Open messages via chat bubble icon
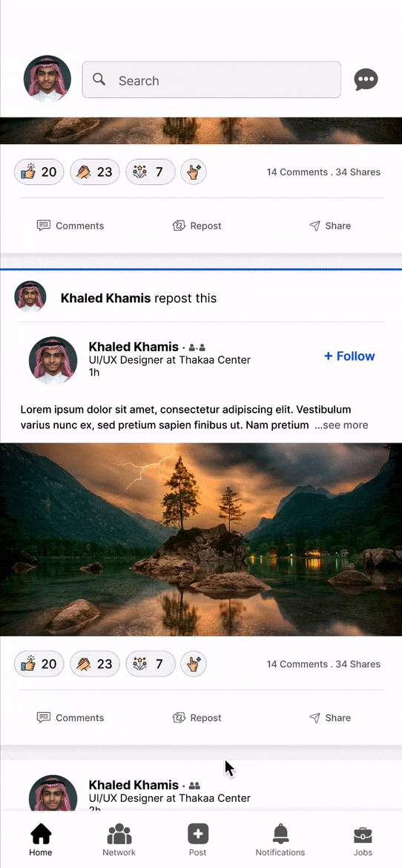The height and width of the screenshot is (868, 402). coord(366,79)
